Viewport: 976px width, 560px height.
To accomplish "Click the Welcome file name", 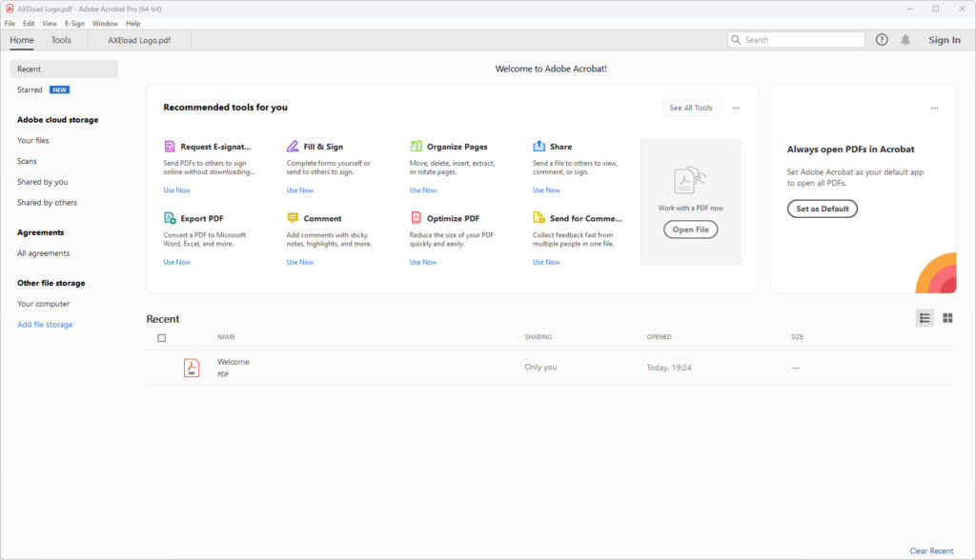I will (234, 362).
